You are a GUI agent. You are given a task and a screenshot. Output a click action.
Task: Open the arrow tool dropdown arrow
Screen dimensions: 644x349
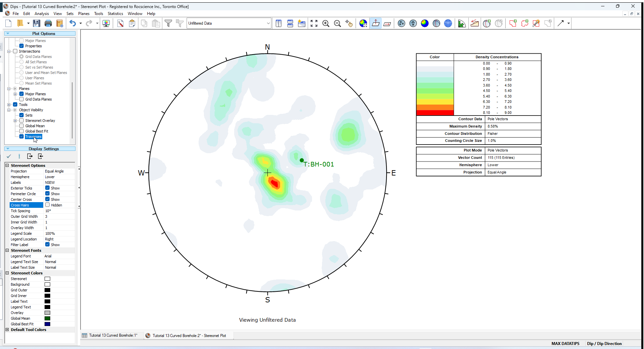click(568, 23)
